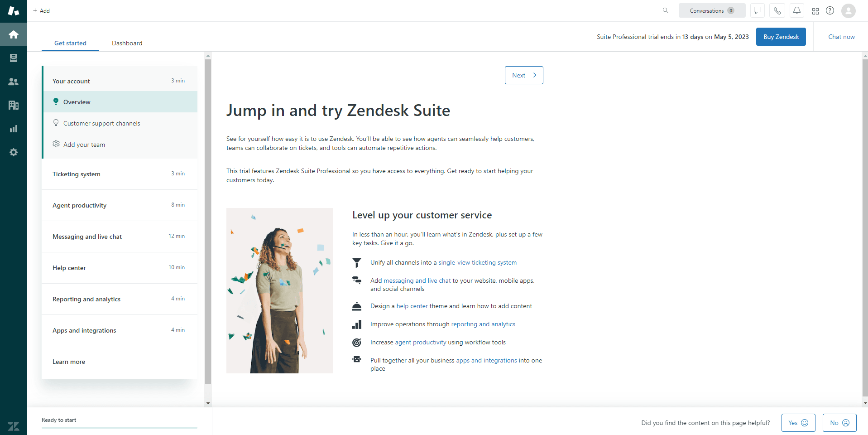Image resolution: width=868 pixels, height=435 pixels.
Task: Click the funnel icon beside Unify all channels
Action: click(357, 263)
